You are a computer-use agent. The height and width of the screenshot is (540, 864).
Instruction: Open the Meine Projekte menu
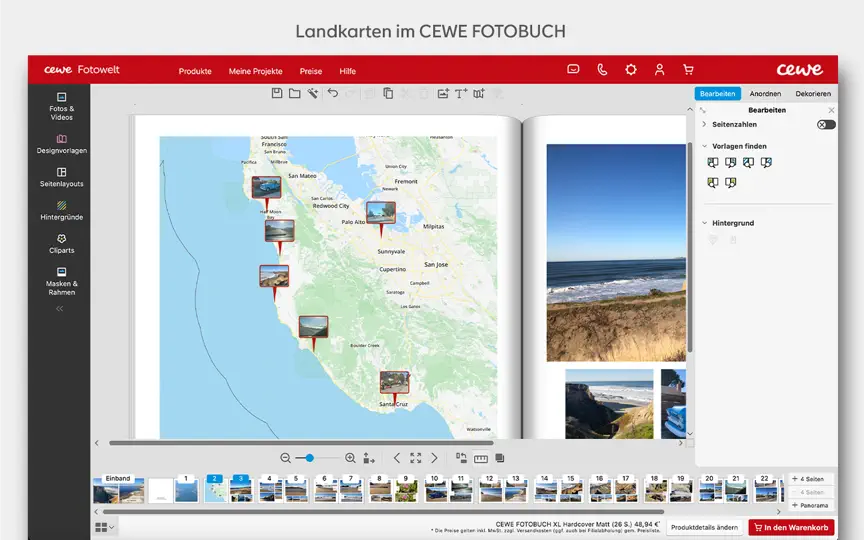tap(256, 71)
